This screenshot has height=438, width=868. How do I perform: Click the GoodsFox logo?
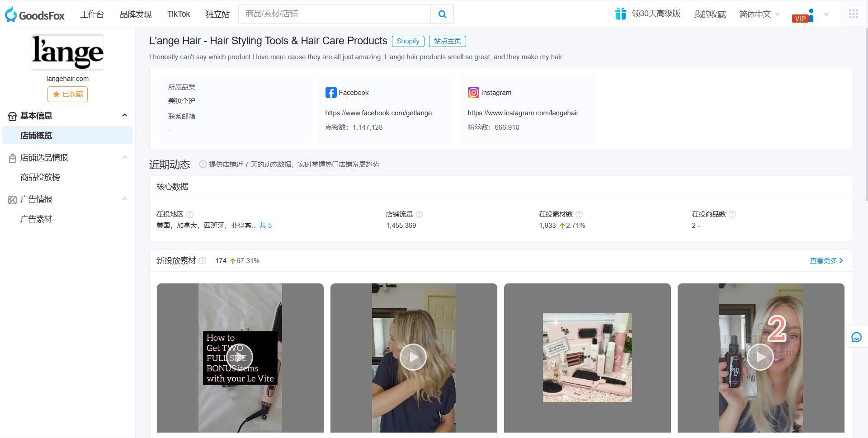click(x=35, y=14)
